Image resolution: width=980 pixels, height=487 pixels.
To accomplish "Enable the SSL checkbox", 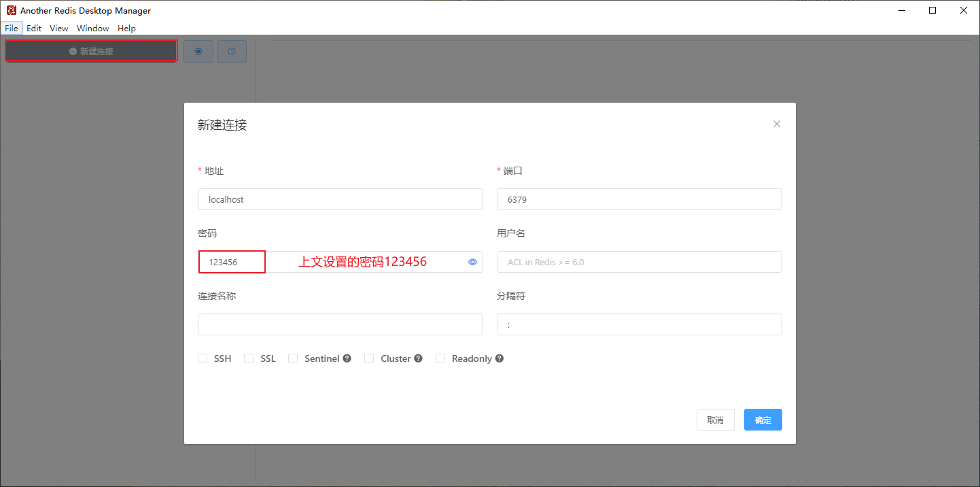I will pyautogui.click(x=249, y=358).
